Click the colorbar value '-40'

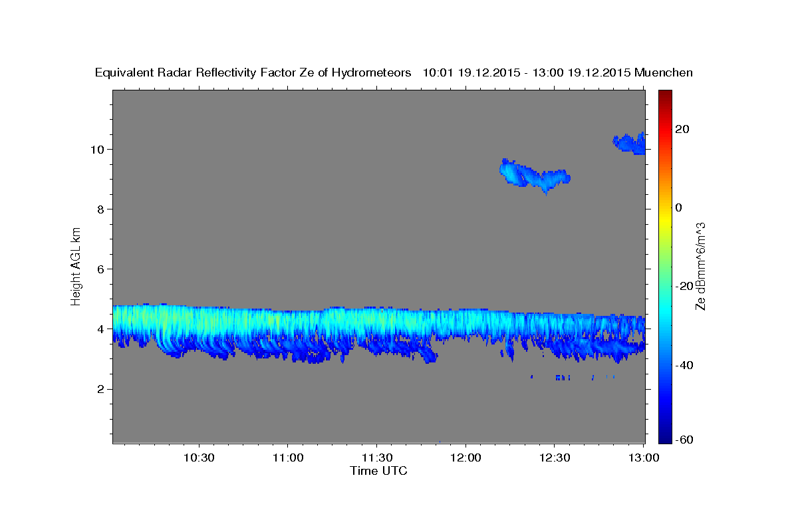coord(684,365)
